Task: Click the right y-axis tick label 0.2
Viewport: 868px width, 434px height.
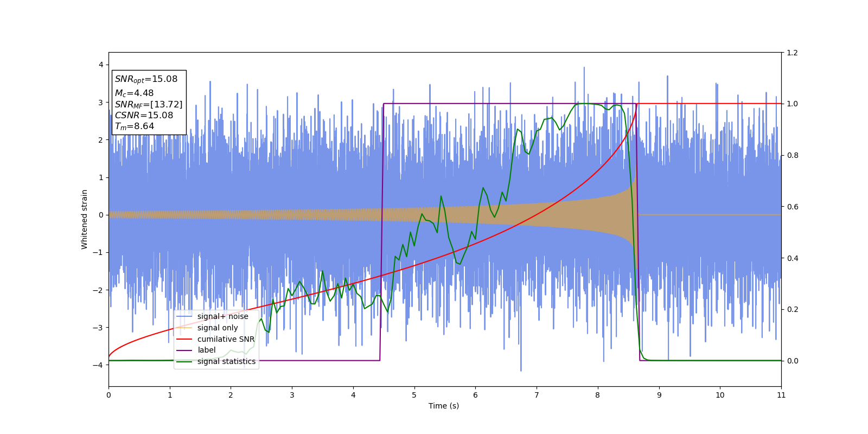Action: tap(793, 309)
